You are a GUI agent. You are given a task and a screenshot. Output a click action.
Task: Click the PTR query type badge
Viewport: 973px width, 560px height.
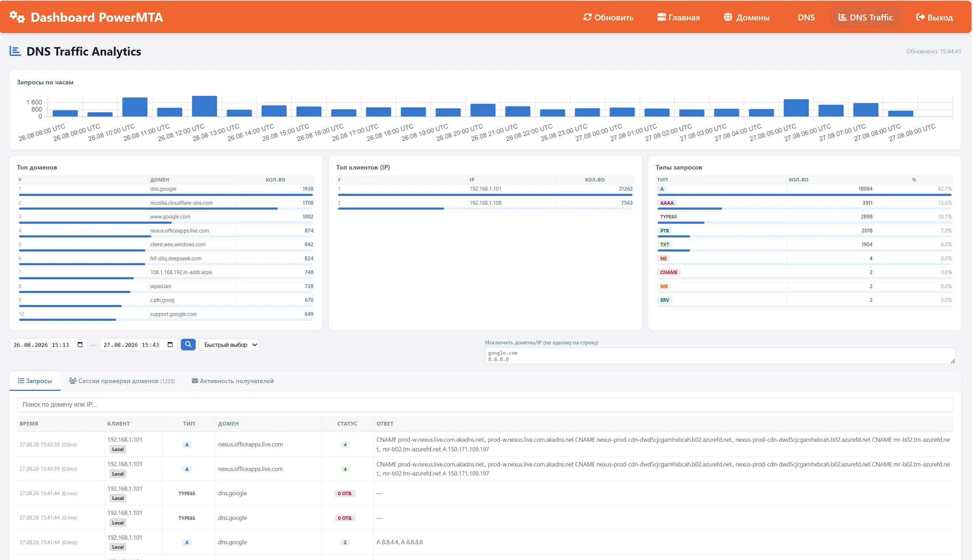click(x=664, y=231)
